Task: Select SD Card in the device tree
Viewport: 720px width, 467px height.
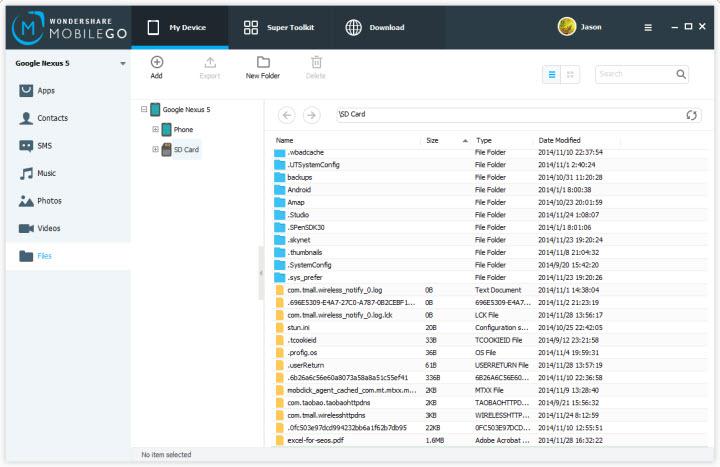Action: (x=186, y=150)
